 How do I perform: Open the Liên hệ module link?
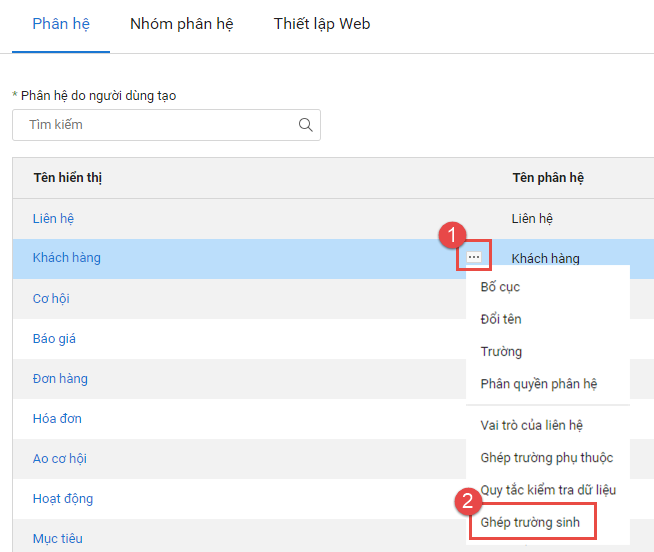53,218
